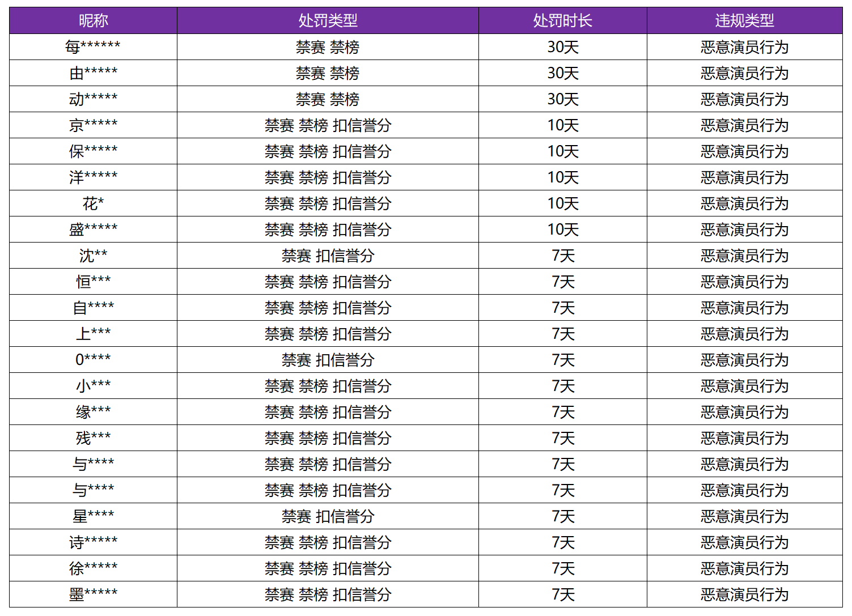Click 禁赛 扣信誉分 in the 沈** row
Viewport: 852px width, 616px height.
(328, 256)
